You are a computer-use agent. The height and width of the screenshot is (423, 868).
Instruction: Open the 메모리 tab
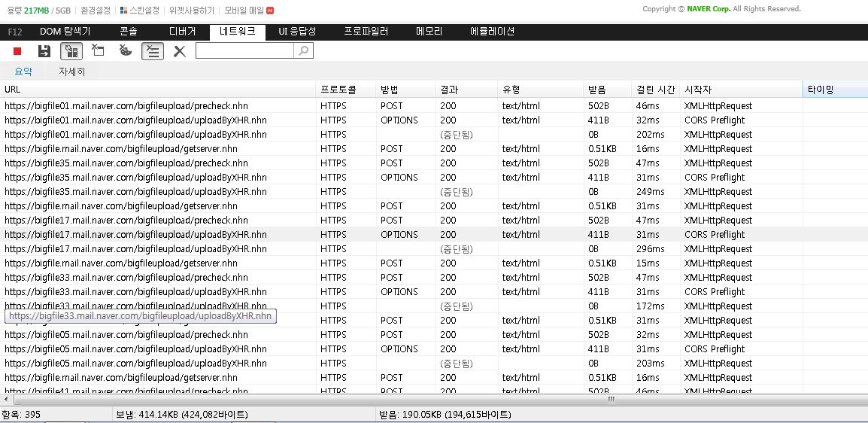coord(429,32)
